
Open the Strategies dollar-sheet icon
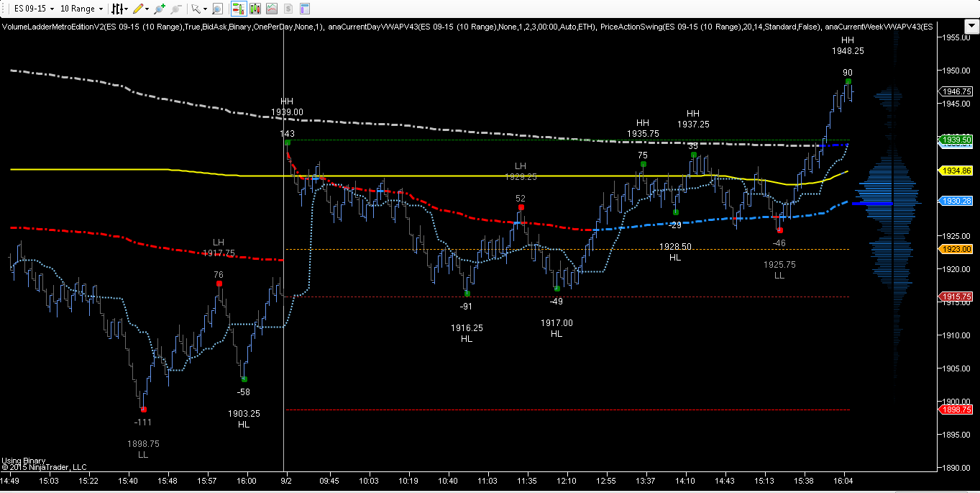288,9
